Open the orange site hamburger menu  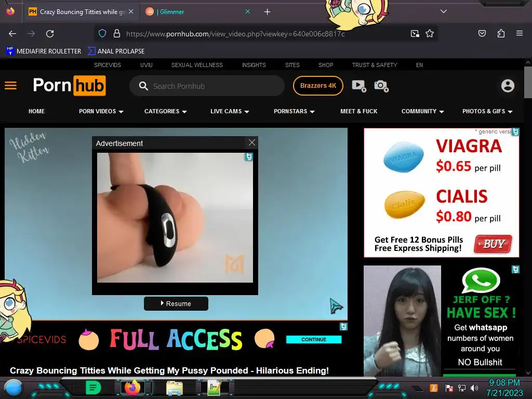click(x=10, y=86)
